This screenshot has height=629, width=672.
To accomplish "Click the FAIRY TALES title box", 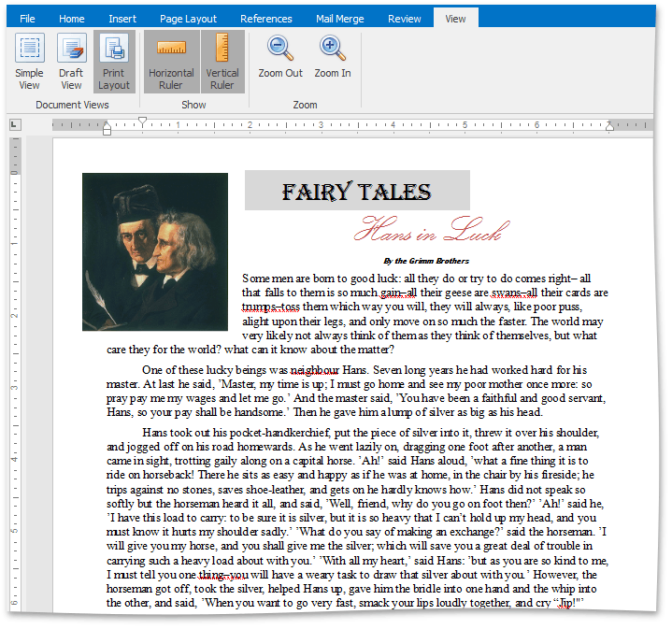I will pyautogui.click(x=357, y=191).
